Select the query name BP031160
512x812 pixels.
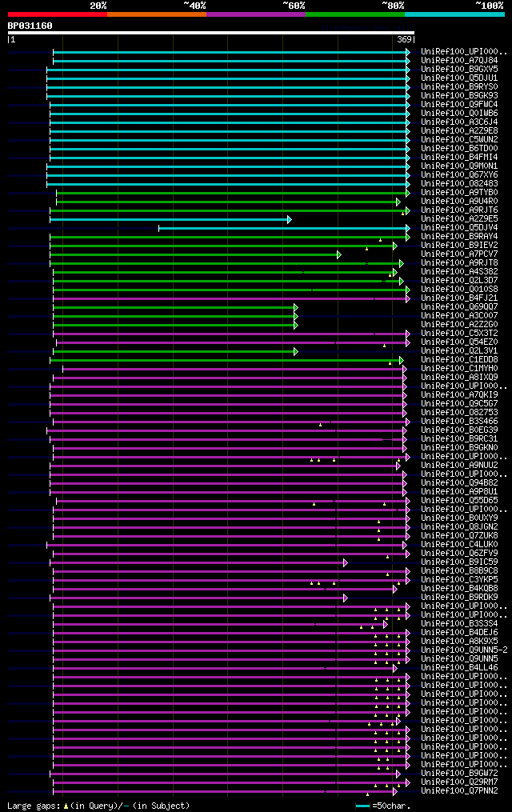pyautogui.click(x=30, y=26)
